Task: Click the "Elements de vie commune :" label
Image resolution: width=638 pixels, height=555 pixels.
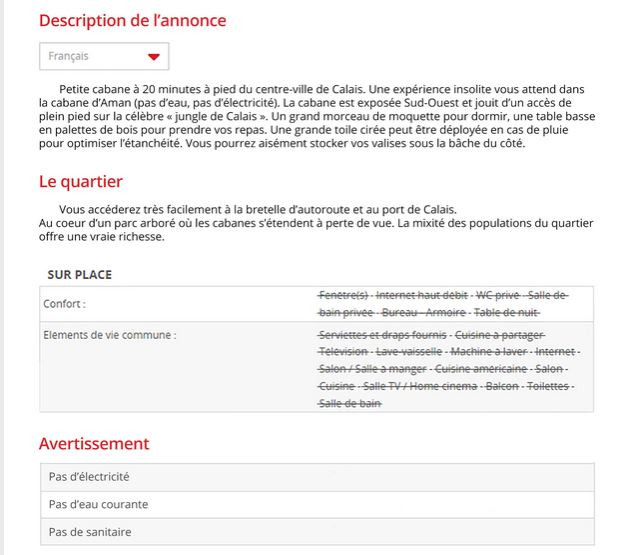Action: [x=110, y=335]
